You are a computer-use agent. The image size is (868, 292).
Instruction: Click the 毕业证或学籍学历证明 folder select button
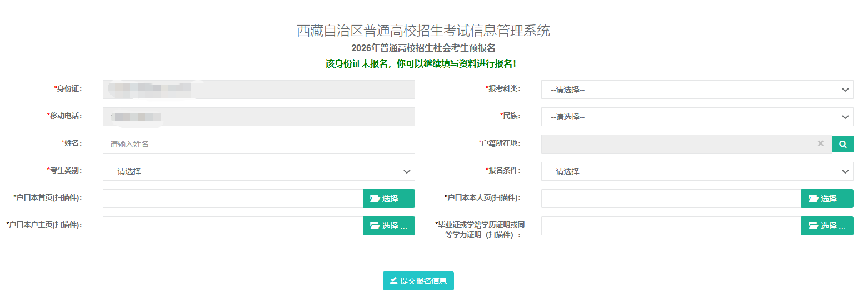827,226
